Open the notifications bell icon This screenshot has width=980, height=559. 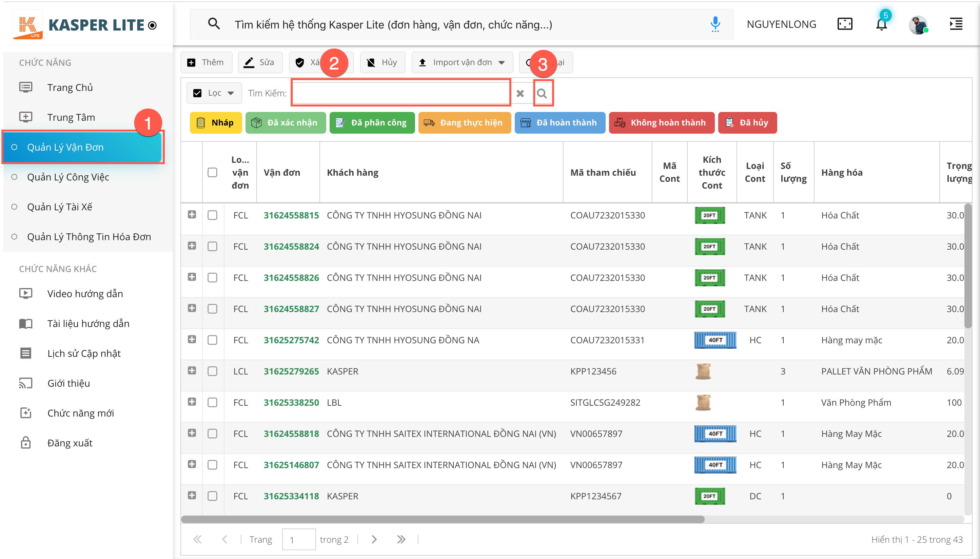tap(881, 24)
